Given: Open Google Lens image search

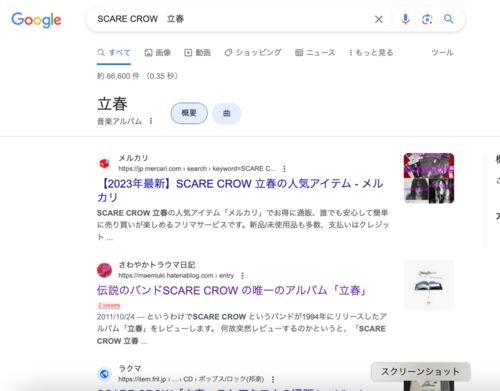Looking at the screenshot, I should 427,19.
